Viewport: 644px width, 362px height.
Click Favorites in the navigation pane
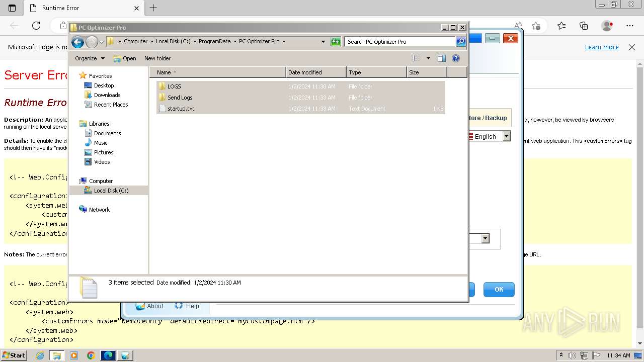pyautogui.click(x=100, y=76)
